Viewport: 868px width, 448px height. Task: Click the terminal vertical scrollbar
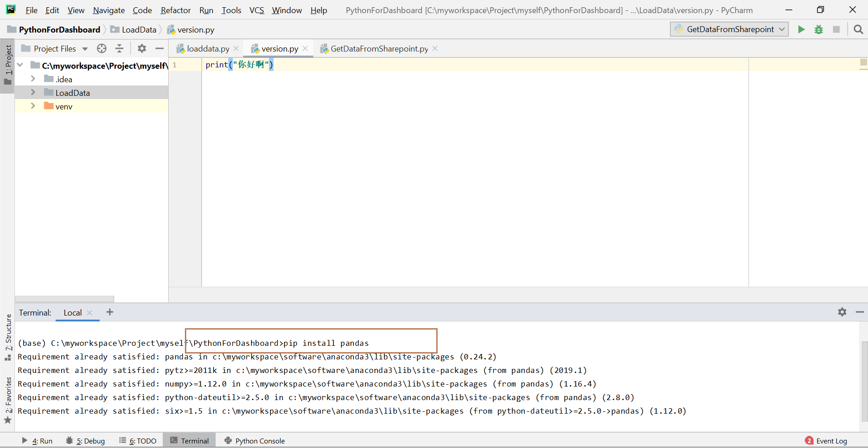point(864,382)
